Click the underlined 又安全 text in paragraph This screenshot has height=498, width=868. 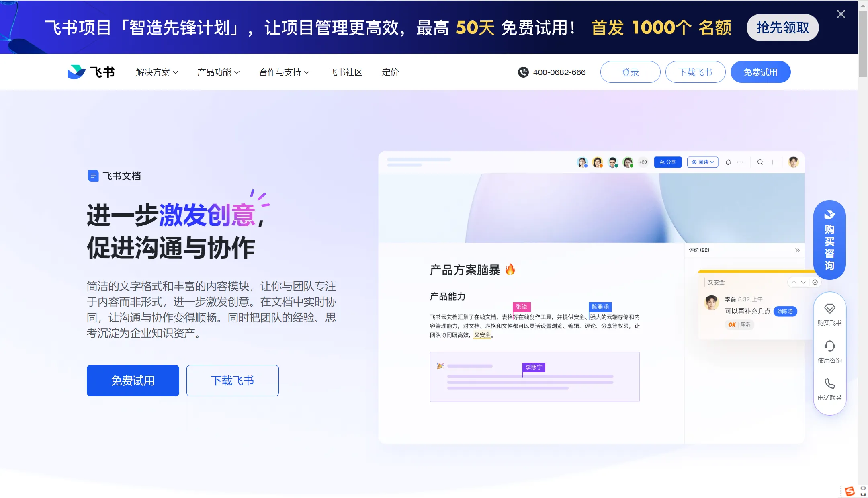(x=482, y=335)
